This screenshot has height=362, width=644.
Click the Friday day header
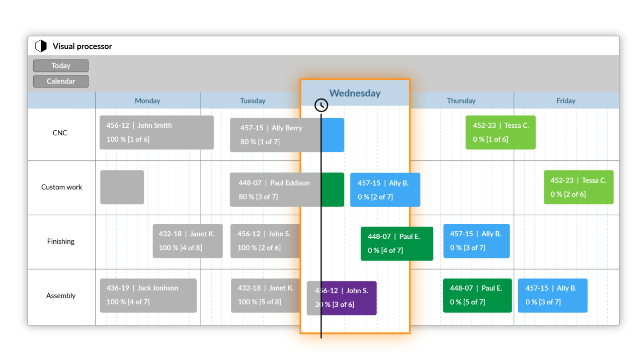566,101
